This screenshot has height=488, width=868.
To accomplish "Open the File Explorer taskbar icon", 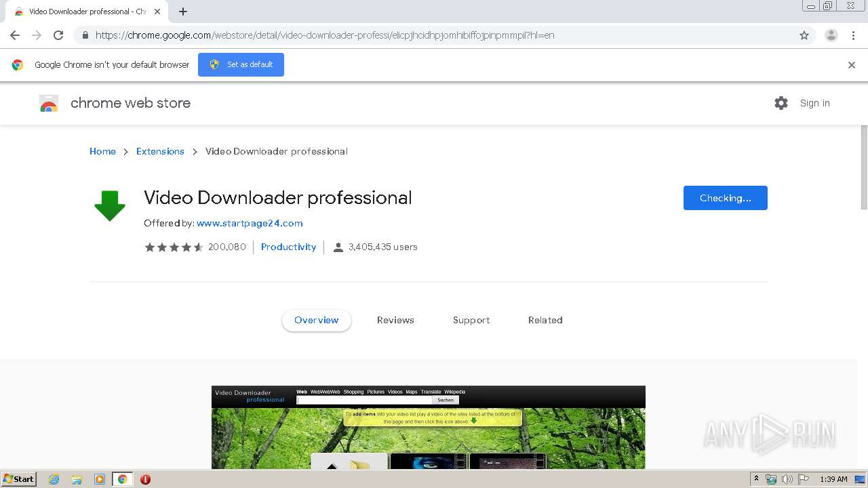I will tap(77, 479).
